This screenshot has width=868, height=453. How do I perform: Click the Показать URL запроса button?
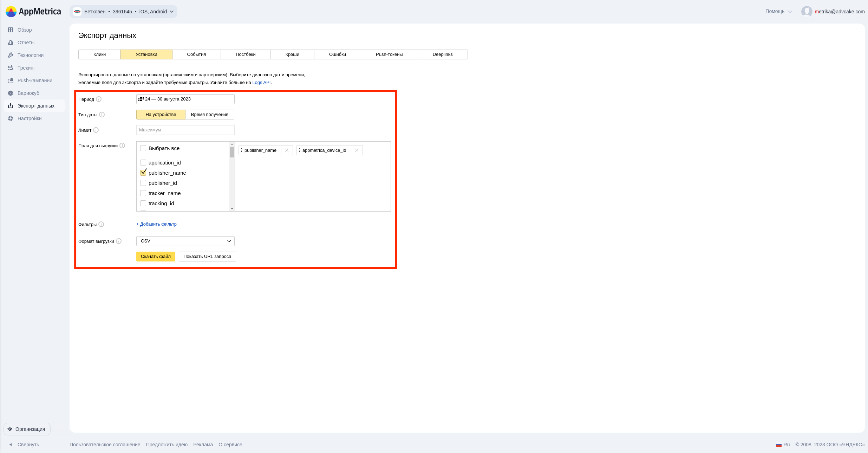(207, 257)
